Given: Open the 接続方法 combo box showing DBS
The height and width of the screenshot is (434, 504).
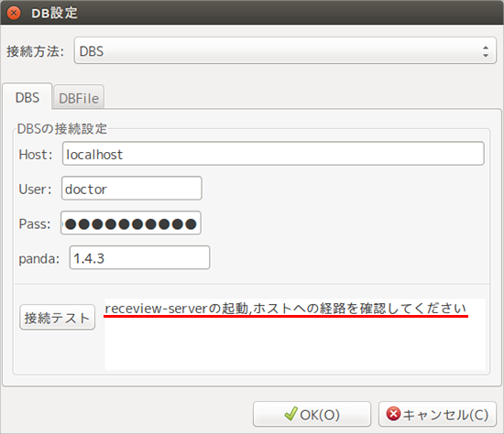Looking at the screenshot, I should point(285,50).
